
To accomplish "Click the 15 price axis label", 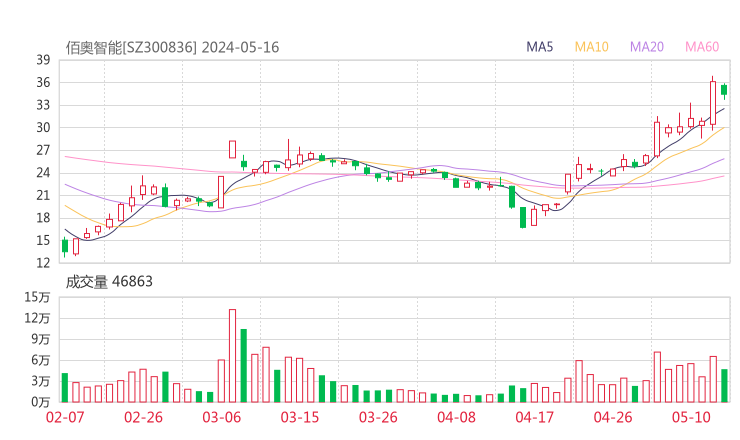I will pos(43,240).
